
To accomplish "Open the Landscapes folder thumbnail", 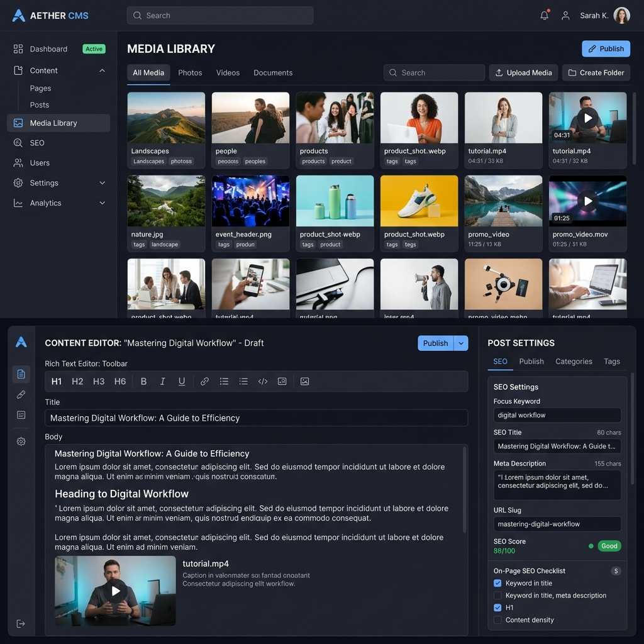I will 166,118.
